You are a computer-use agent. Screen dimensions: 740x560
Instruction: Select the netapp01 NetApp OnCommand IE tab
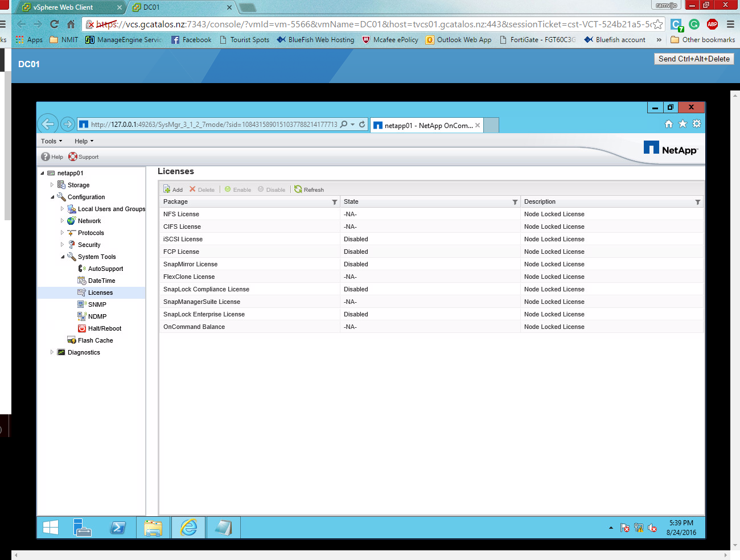click(x=426, y=125)
